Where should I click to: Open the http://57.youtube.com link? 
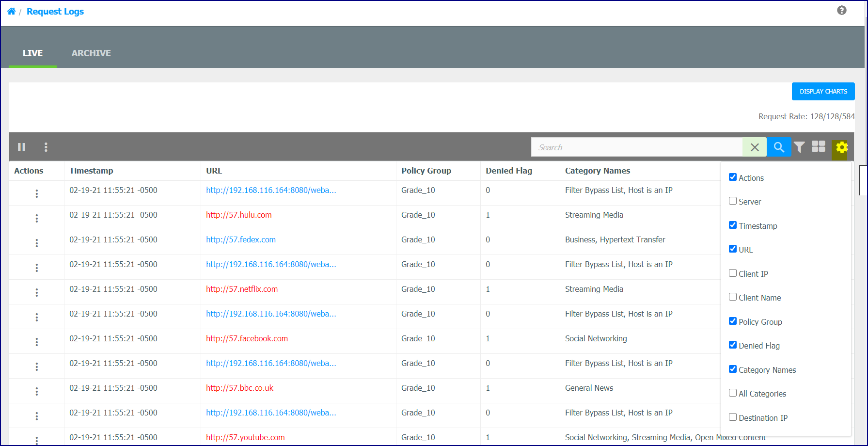click(245, 437)
